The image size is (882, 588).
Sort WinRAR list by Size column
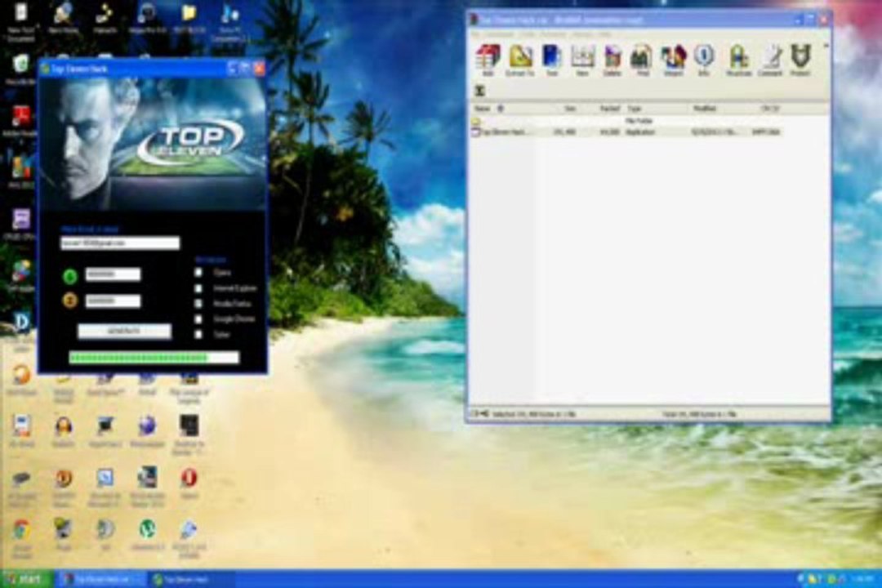[570, 108]
